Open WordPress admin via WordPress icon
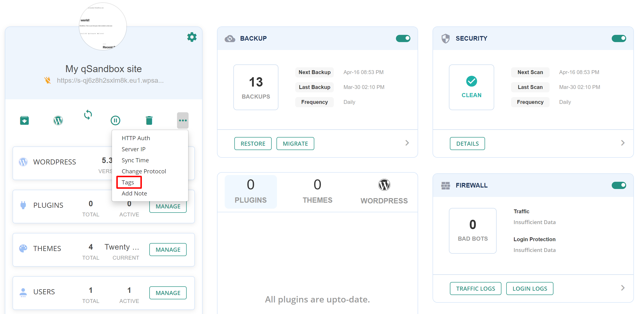 tap(58, 120)
